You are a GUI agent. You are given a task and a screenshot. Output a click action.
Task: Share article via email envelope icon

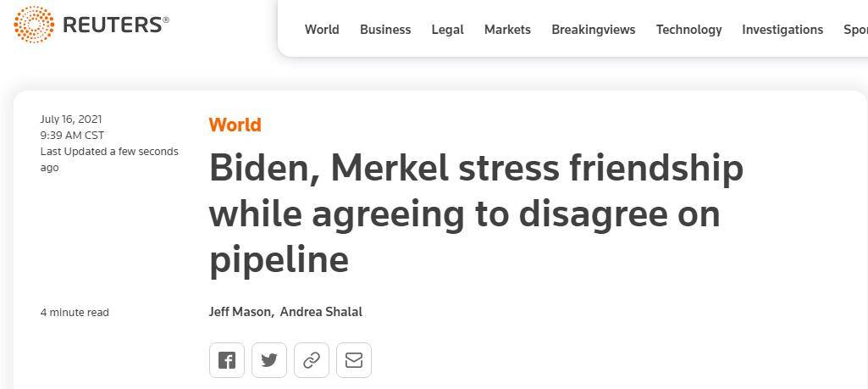354,360
